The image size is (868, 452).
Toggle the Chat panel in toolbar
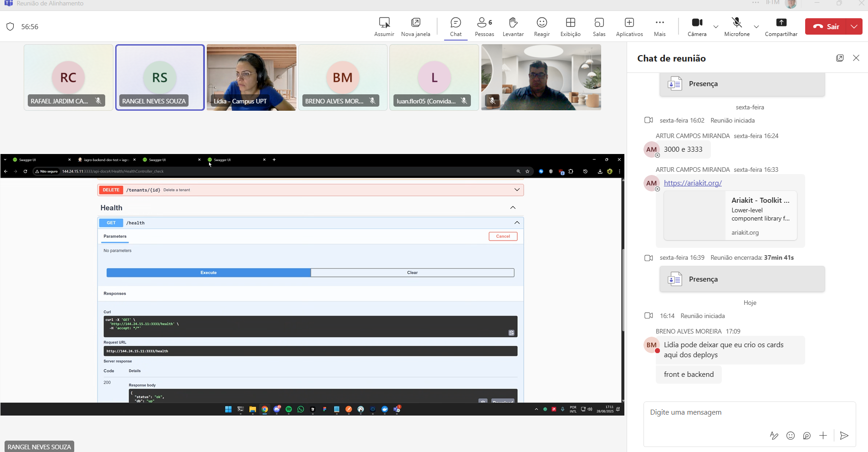[x=456, y=27]
